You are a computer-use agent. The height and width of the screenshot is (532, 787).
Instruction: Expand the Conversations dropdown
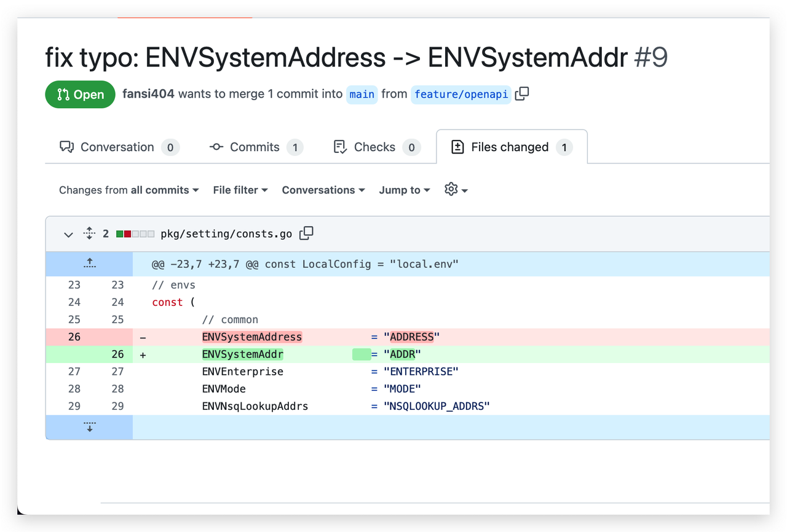(323, 190)
